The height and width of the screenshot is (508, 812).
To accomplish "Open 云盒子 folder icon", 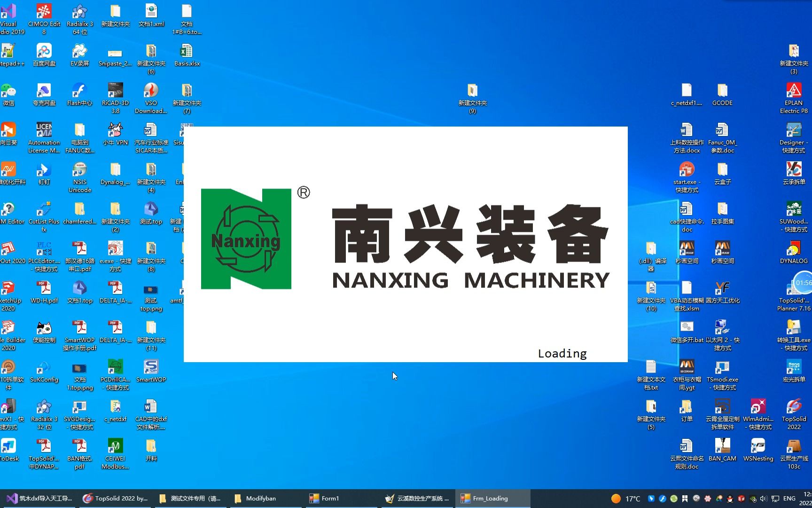I will coord(723,173).
